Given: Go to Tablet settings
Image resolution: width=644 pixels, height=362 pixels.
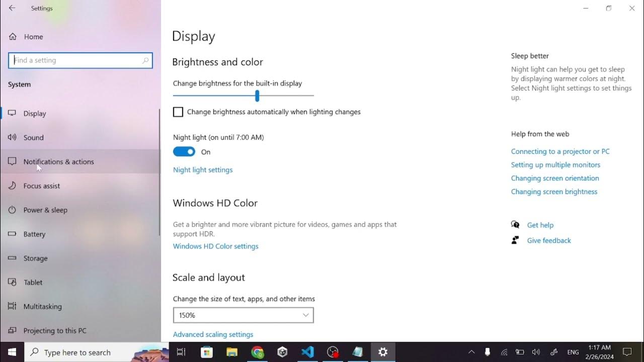Looking at the screenshot, I should [x=80, y=282].
